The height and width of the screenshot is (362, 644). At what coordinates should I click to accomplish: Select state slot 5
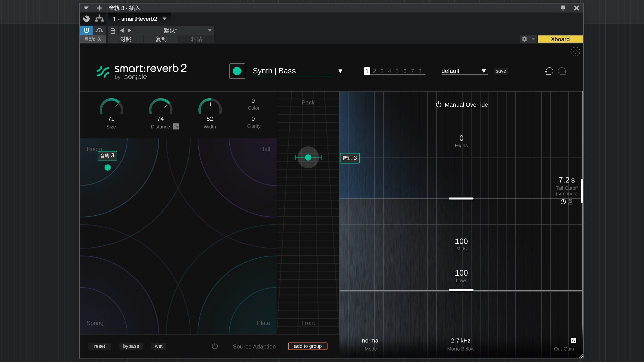(x=397, y=71)
